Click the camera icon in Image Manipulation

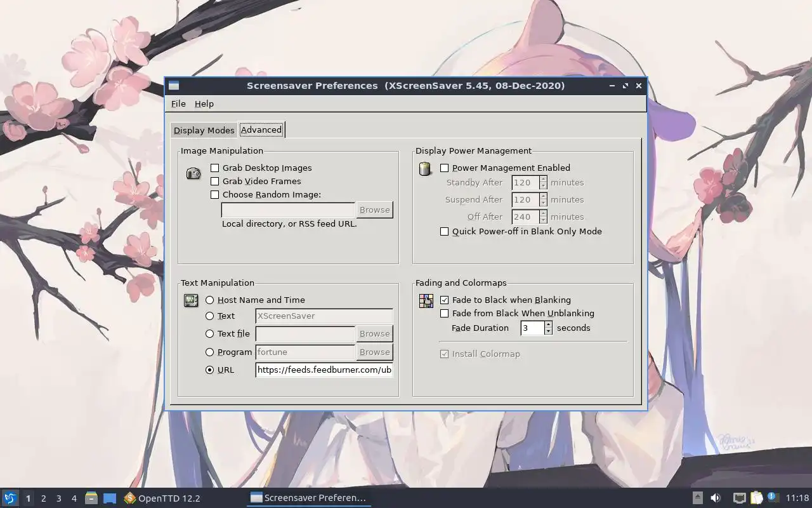(193, 173)
